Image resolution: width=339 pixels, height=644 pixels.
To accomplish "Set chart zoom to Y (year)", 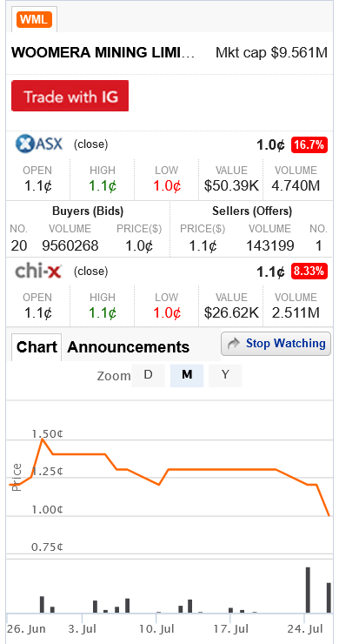I will pos(225,375).
